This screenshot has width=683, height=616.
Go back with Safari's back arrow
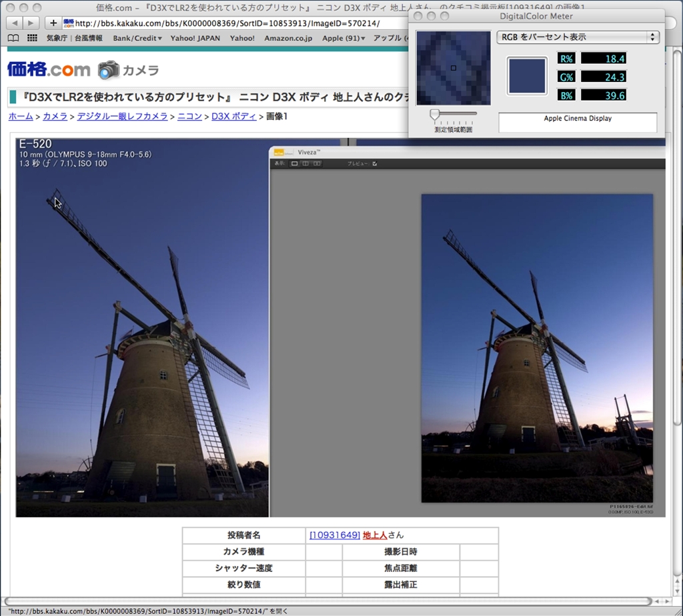(x=15, y=23)
